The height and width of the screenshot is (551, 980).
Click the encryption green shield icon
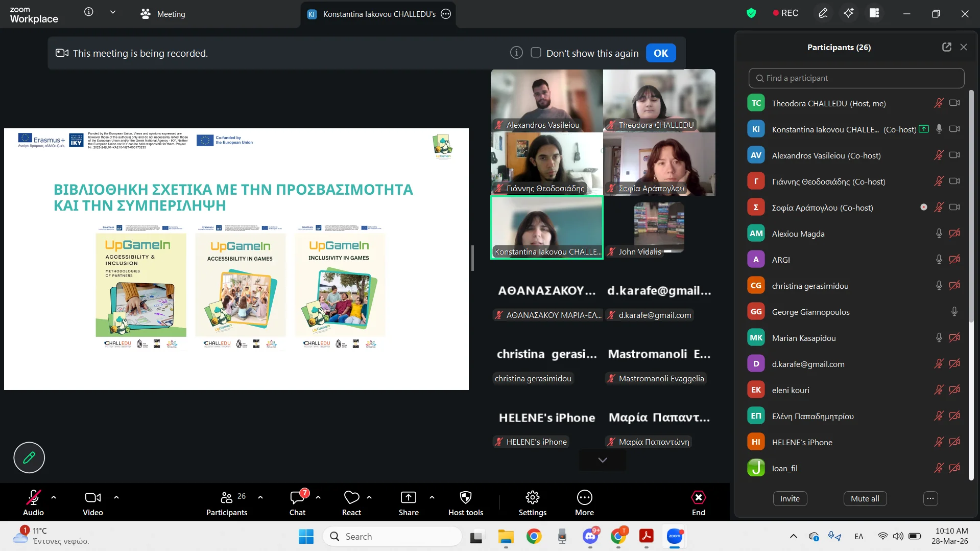click(x=751, y=13)
